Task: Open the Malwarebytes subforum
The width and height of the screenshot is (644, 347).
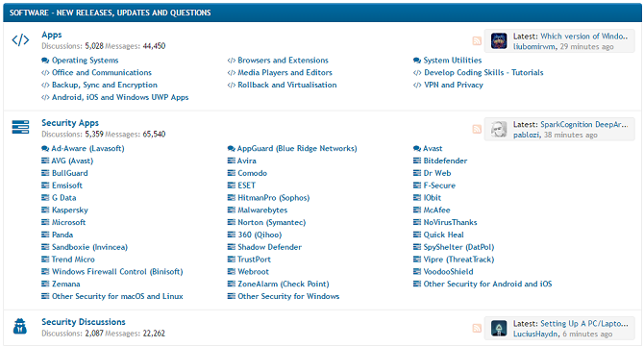Action: coord(262,211)
